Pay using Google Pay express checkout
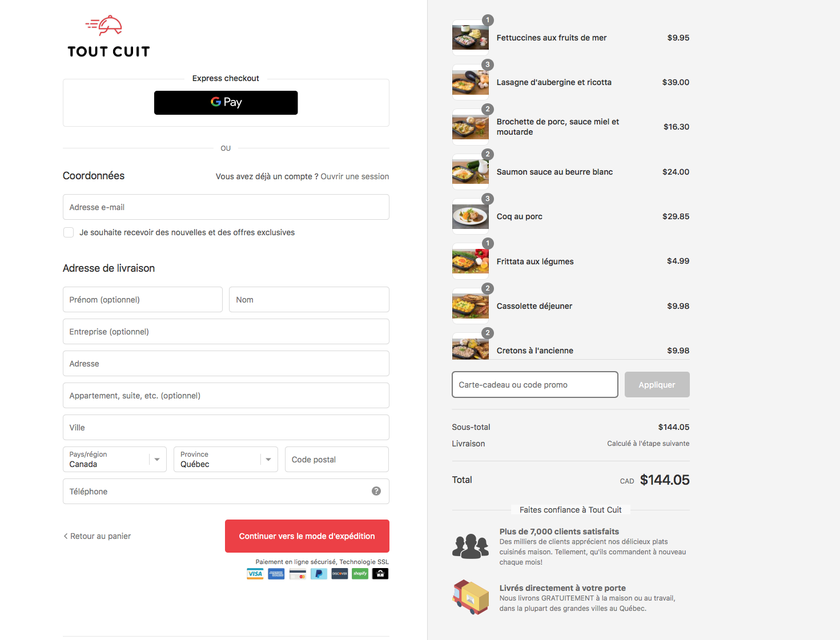The image size is (840, 640). (226, 103)
